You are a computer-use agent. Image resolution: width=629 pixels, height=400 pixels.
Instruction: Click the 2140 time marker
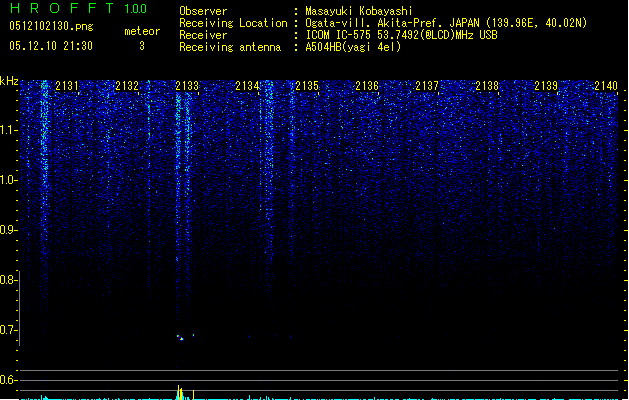point(606,86)
